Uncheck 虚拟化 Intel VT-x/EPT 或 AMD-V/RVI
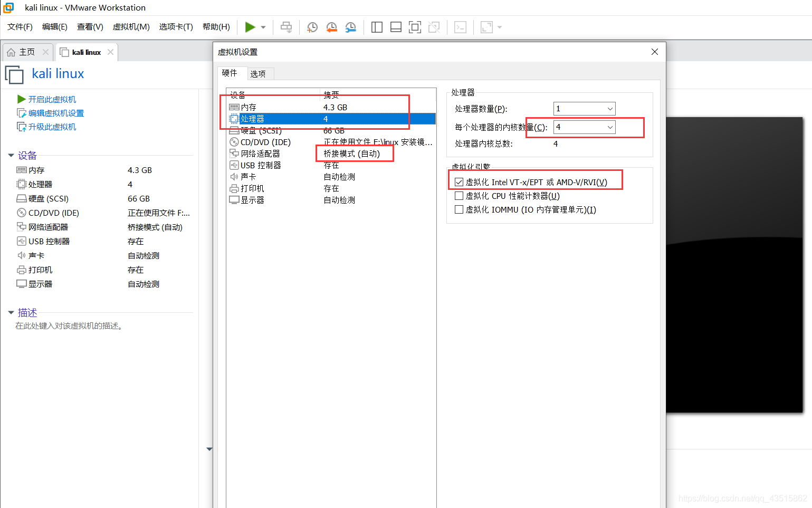The height and width of the screenshot is (508, 812). [x=459, y=182]
